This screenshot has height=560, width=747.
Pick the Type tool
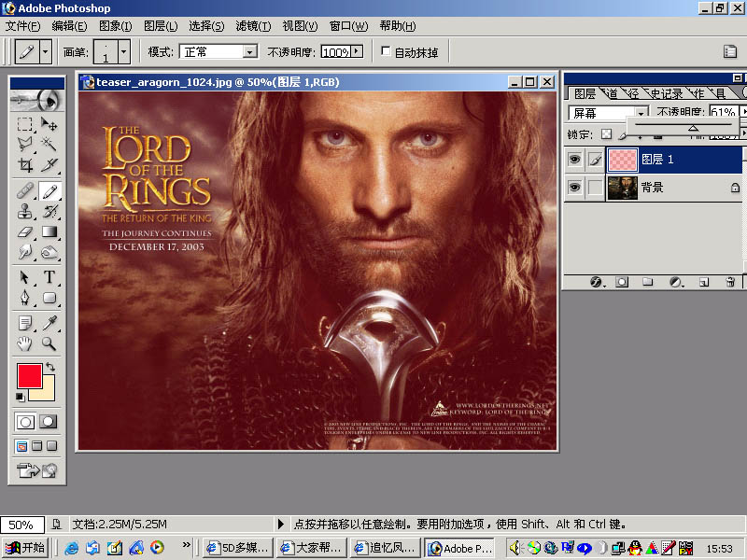click(49, 277)
